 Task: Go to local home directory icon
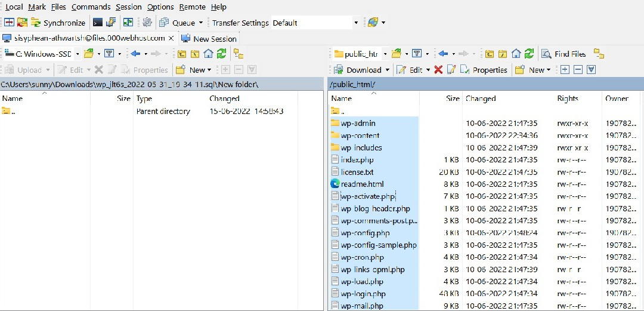[208, 54]
